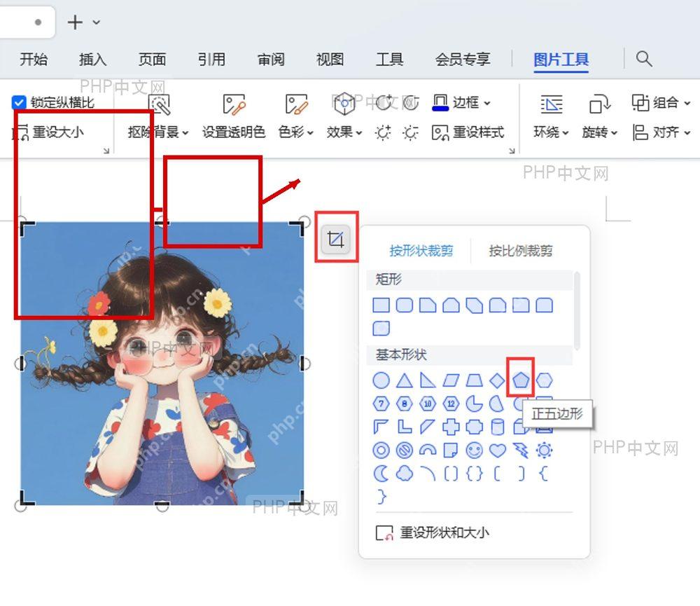700x606 pixels.
Task: Expand the Align (对齐) dropdown arrow
Action: tap(687, 132)
